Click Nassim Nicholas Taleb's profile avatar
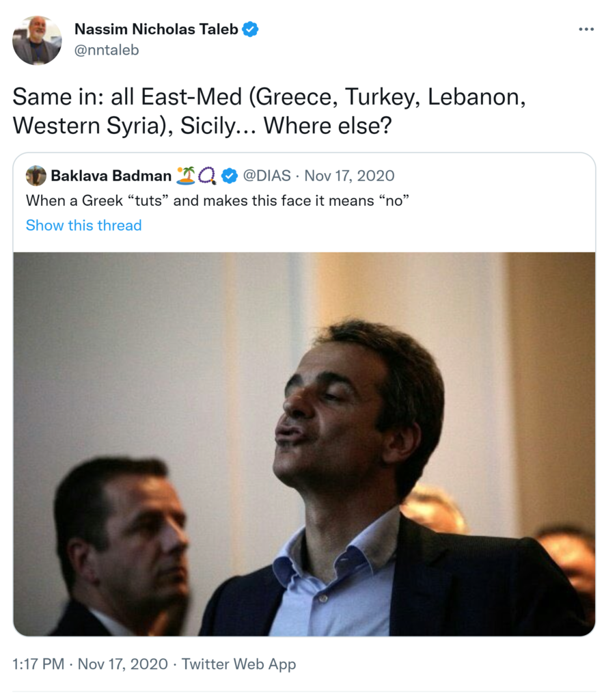This screenshot has height=700, width=604. pyautogui.click(x=37, y=40)
